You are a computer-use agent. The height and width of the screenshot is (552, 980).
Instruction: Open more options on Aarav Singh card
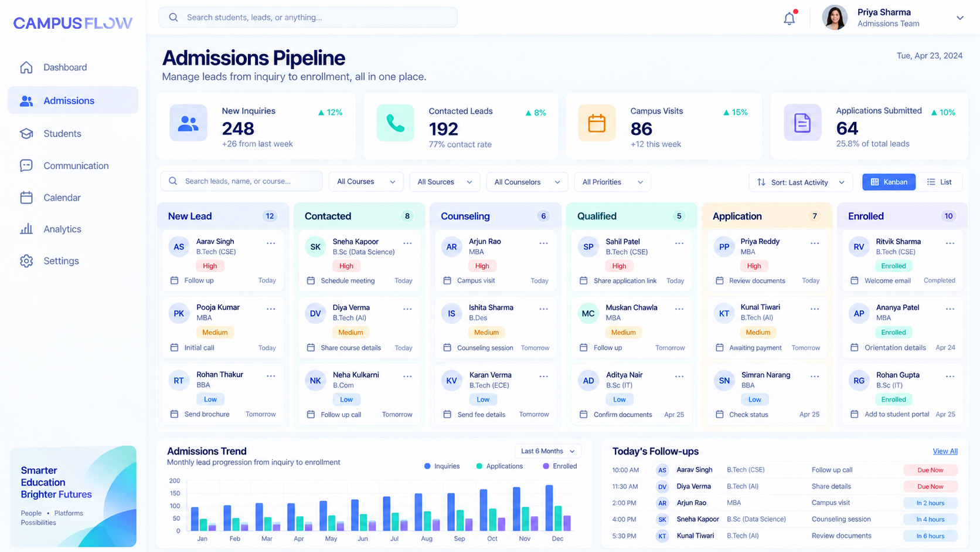coord(271,243)
